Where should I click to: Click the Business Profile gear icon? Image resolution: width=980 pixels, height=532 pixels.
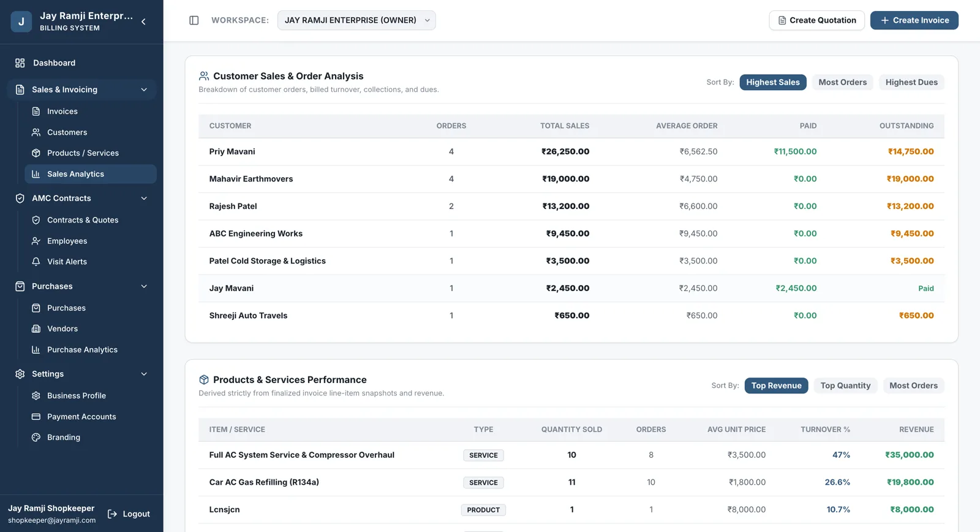pos(36,396)
